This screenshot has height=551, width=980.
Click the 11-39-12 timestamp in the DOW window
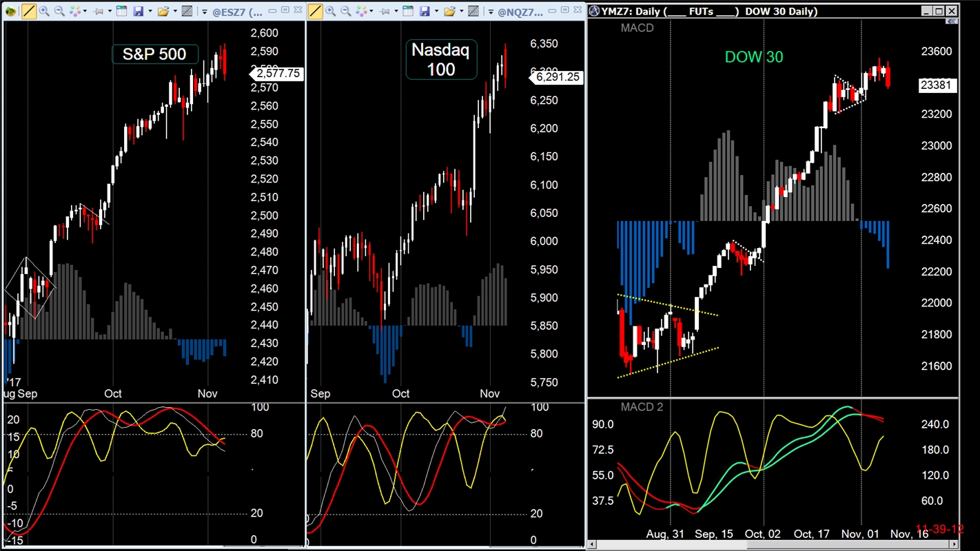pos(940,530)
